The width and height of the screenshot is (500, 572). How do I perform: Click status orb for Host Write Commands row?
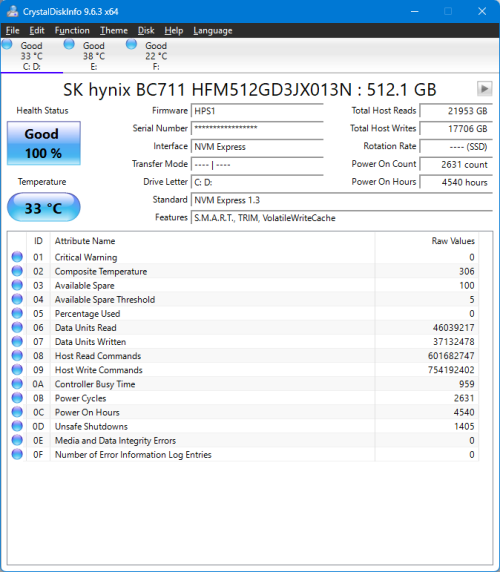pos(17,370)
